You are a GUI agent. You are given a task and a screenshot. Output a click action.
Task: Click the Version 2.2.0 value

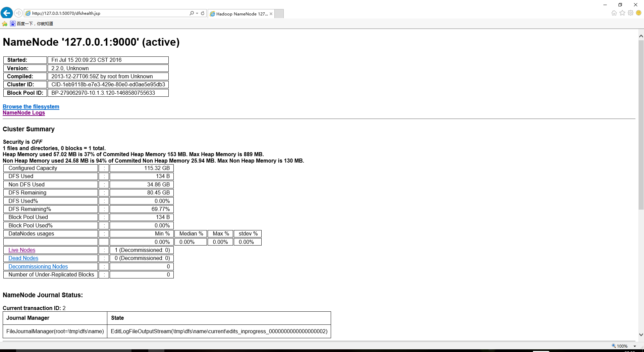pos(108,68)
